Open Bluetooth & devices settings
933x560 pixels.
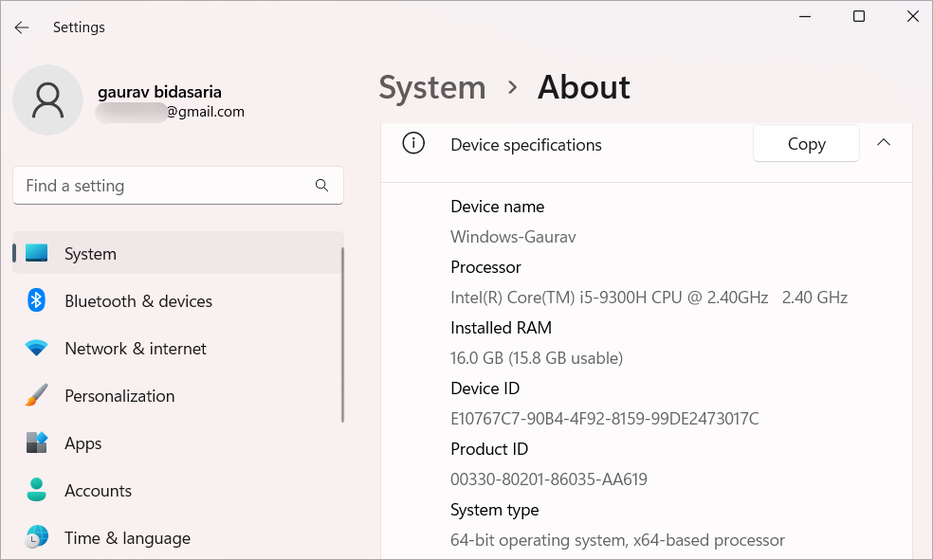178,300
